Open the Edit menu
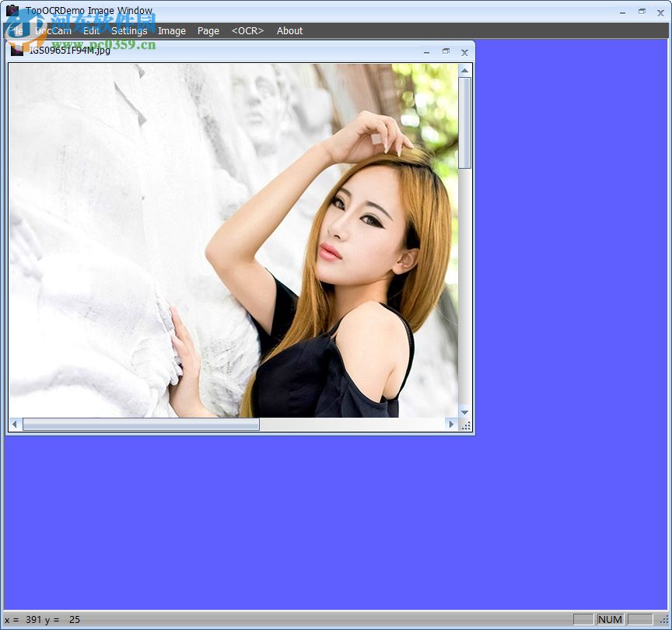The height and width of the screenshot is (630, 672). tap(91, 31)
